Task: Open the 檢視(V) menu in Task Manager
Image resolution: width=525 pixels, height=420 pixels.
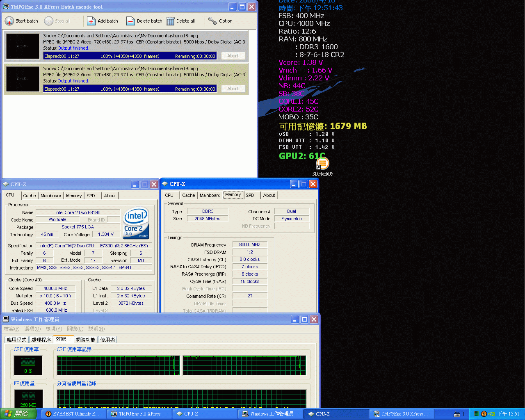Action: pyautogui.click(x=54, y=329)
